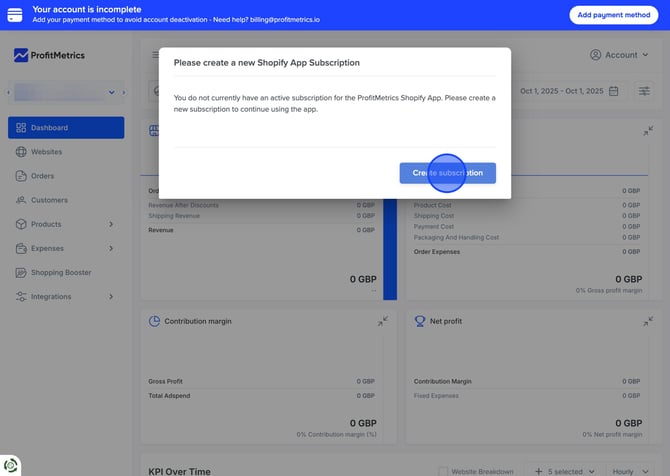Open the Dashboard page in sidebar
The image size is (670, 476).
[66, 128]
